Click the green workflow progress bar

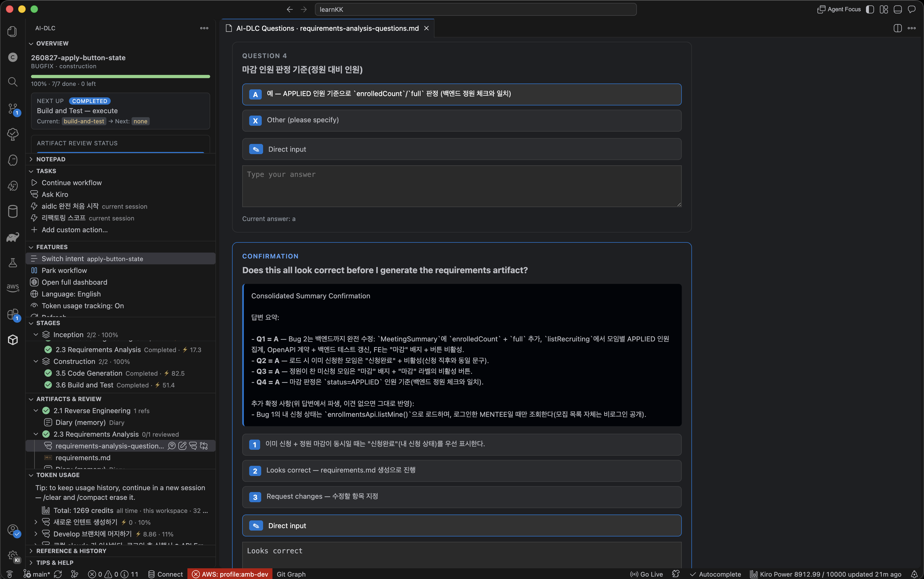[121, 77]
